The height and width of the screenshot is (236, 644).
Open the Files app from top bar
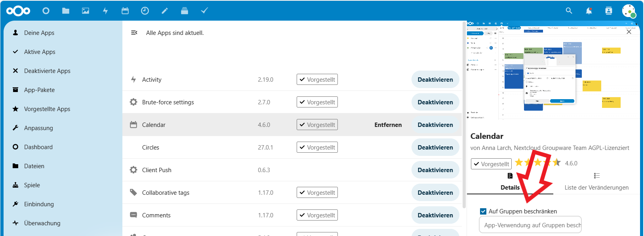pyautogui.click(x=66, y=11)
